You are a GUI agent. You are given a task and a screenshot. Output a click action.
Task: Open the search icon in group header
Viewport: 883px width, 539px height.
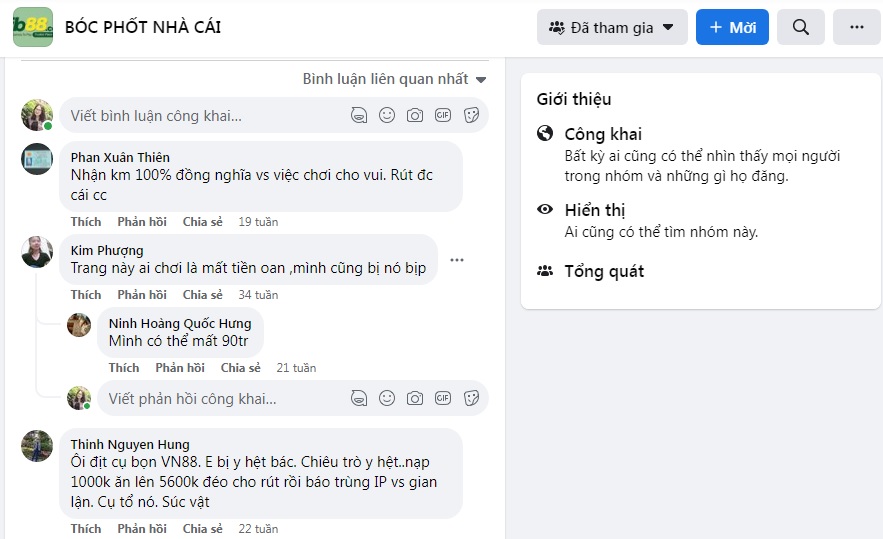800,28
